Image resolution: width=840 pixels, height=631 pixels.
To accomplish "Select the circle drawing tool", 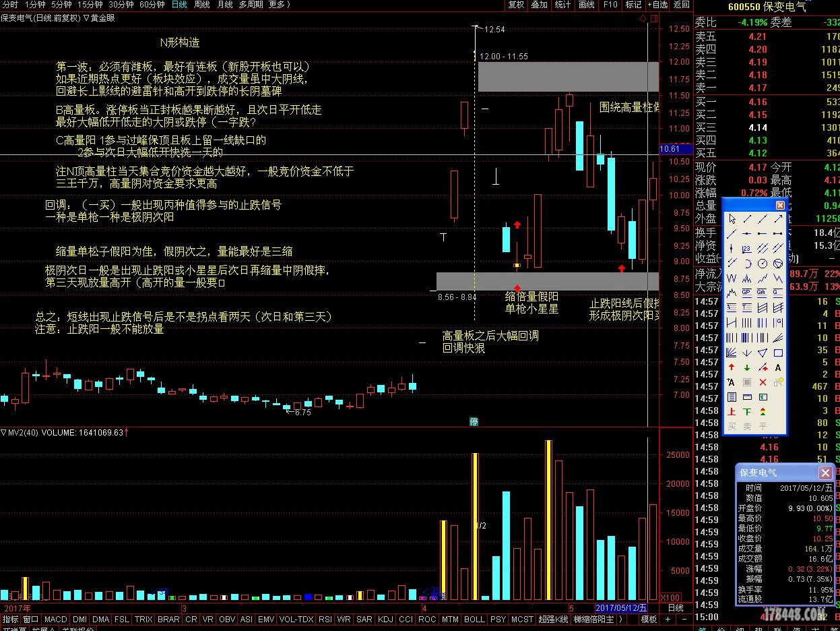I will (x=762, y=264).
